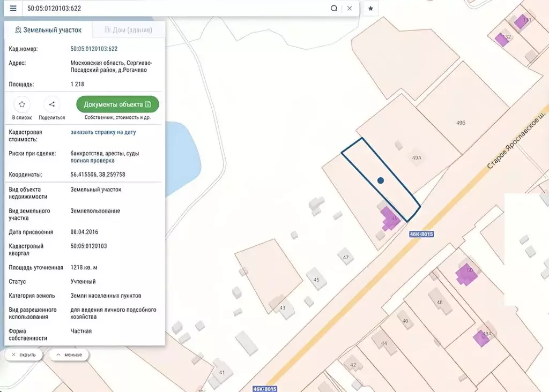
Task: Click the blue marker dot on parcel
Action: tap(380, 181)
